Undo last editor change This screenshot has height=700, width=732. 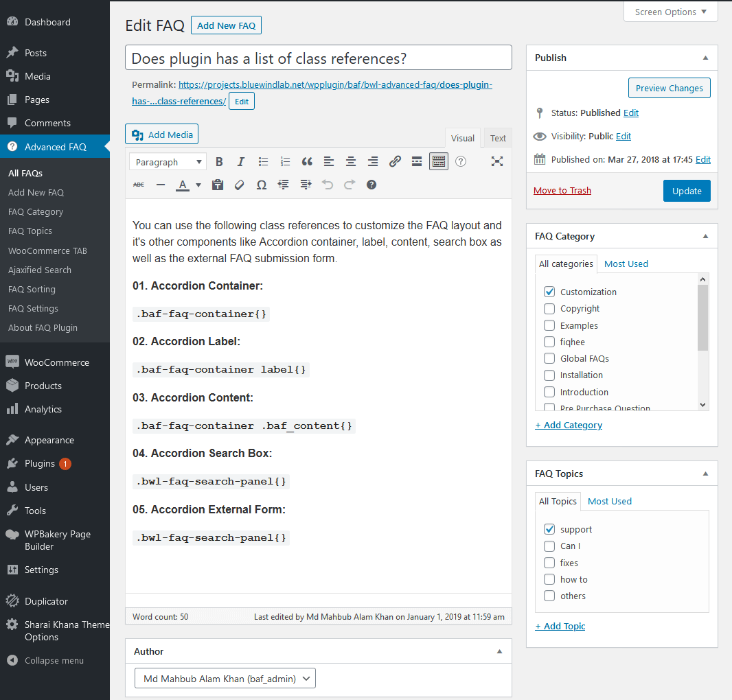coord(328,185)
